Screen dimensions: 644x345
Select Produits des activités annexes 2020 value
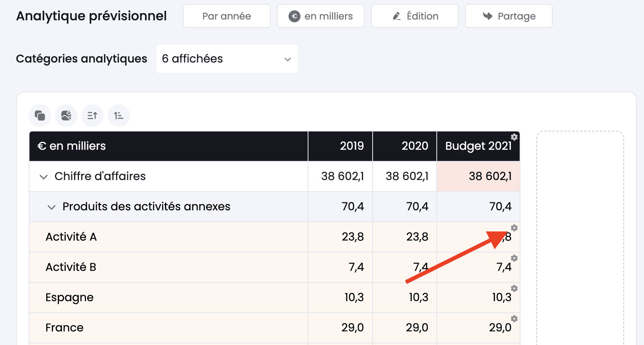coord(404,207)
